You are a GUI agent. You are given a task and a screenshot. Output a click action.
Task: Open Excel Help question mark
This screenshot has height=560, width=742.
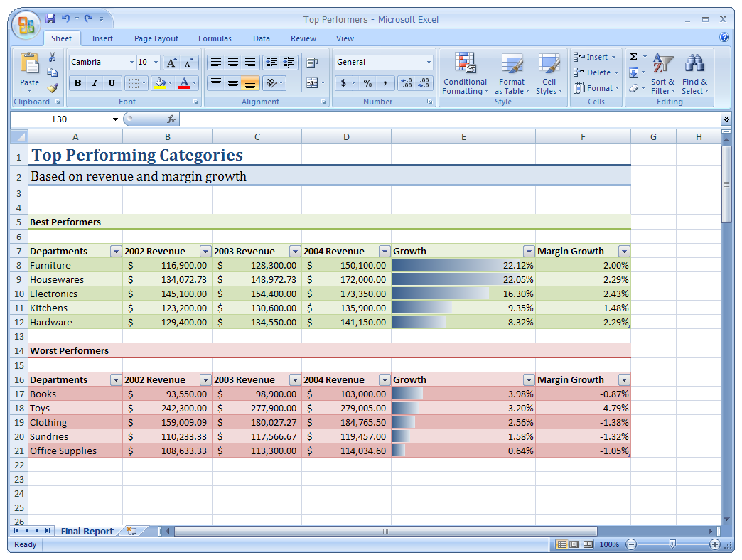point(724,37)
